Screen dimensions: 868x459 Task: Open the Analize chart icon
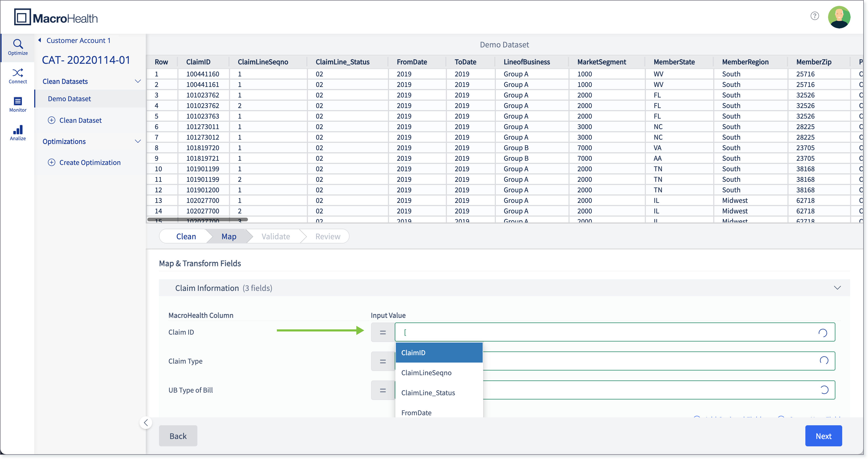point(18,130)
